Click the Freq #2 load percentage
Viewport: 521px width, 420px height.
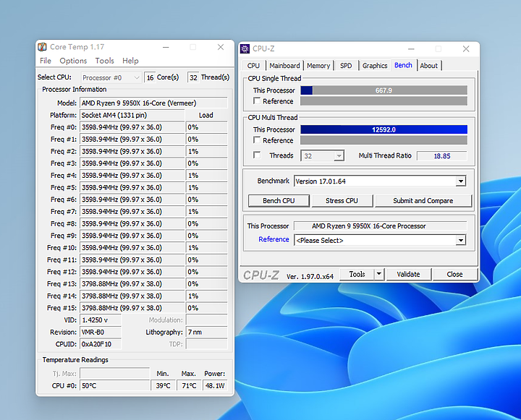coord(206,151)
